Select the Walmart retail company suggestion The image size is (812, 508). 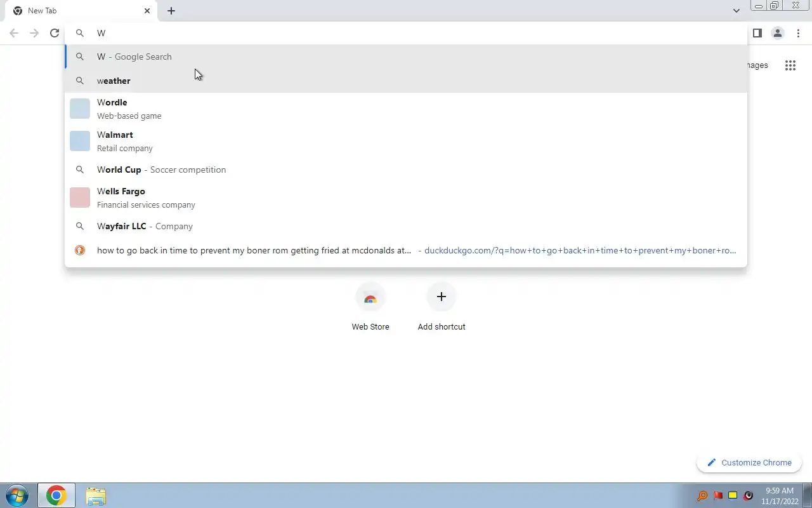406,141
